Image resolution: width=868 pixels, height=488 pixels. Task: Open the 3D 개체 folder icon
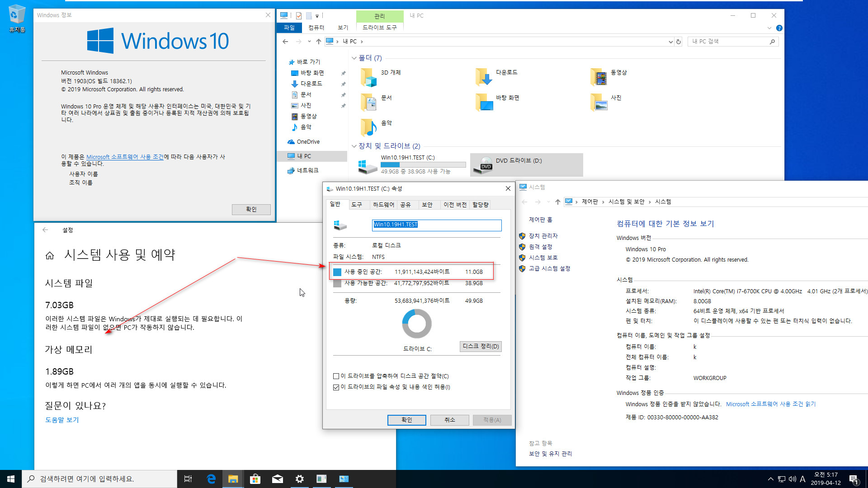click(x=369, y=77)
